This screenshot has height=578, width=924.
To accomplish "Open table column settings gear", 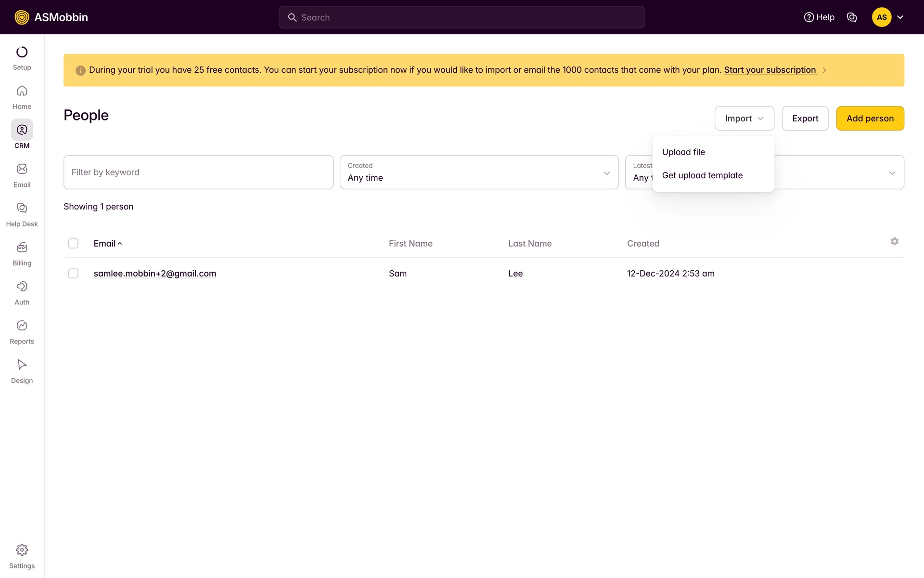I will click(x=894, y=241).
